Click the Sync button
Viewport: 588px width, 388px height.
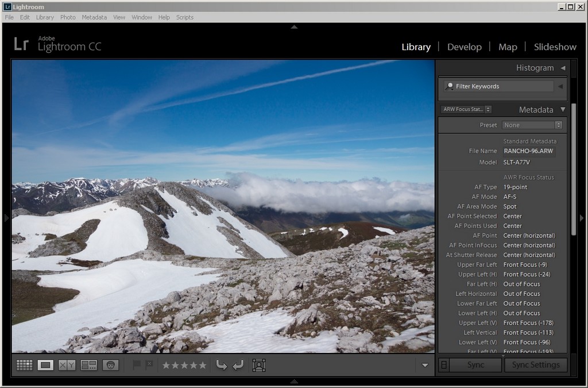tap(475, 365)
